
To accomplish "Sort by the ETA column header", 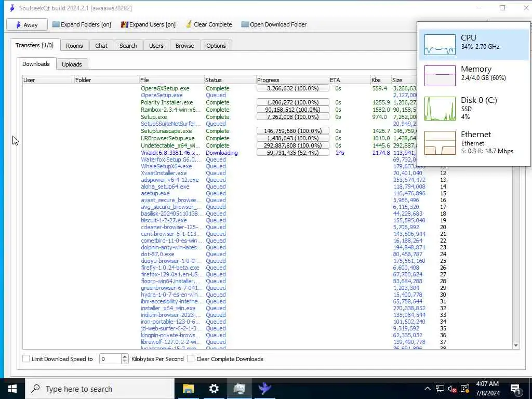I will pos(350,80).
